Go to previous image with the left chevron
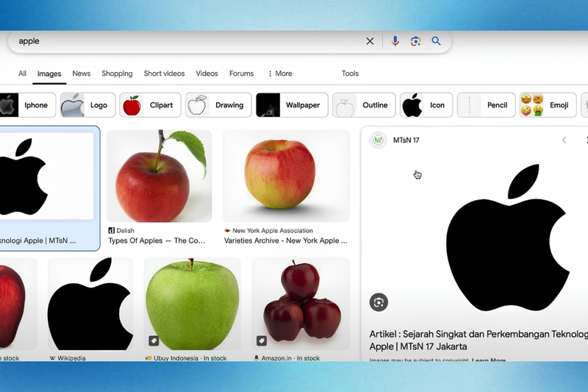Viewport: 588px width, 392px height. click(x=564, y=140)
